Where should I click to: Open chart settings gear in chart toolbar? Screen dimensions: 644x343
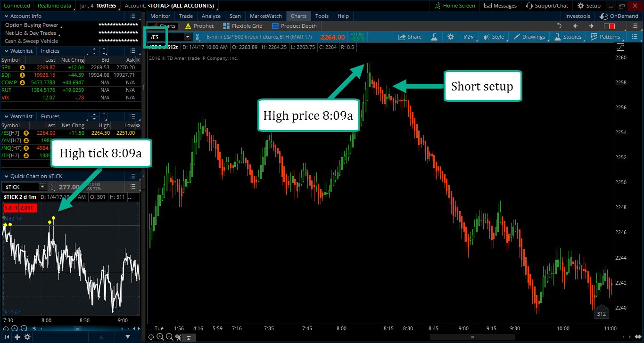coord(451,37)
